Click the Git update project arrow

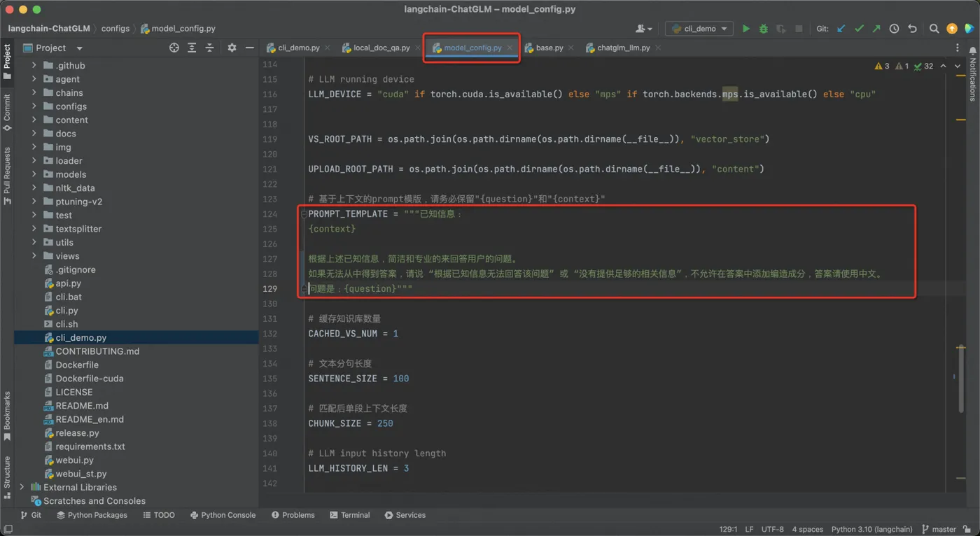(841, 29)
